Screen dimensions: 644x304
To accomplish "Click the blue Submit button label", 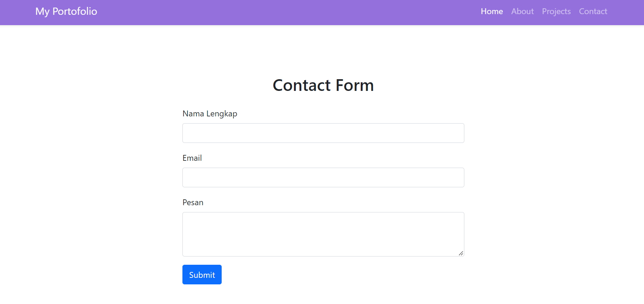I will coord(202,274).
